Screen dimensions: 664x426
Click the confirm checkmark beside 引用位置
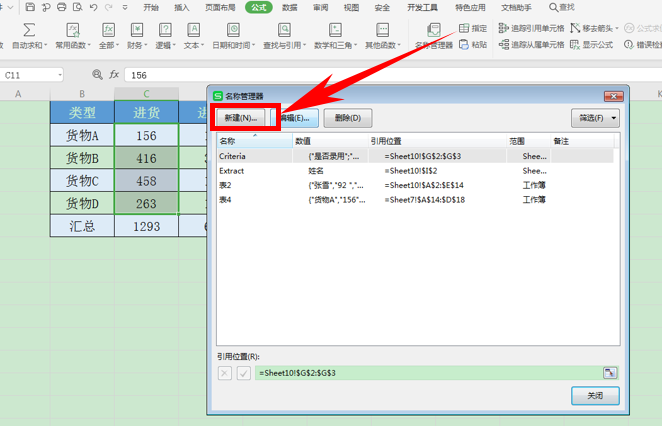point(243,373)
